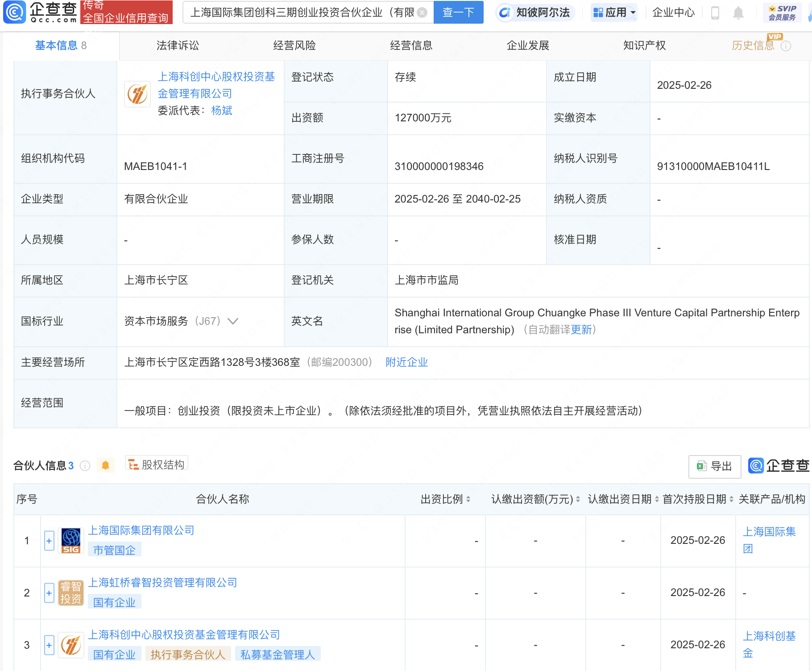812x671 pixels.
Task: Sort by 出资比例 column
Action: tap(468, 499)
